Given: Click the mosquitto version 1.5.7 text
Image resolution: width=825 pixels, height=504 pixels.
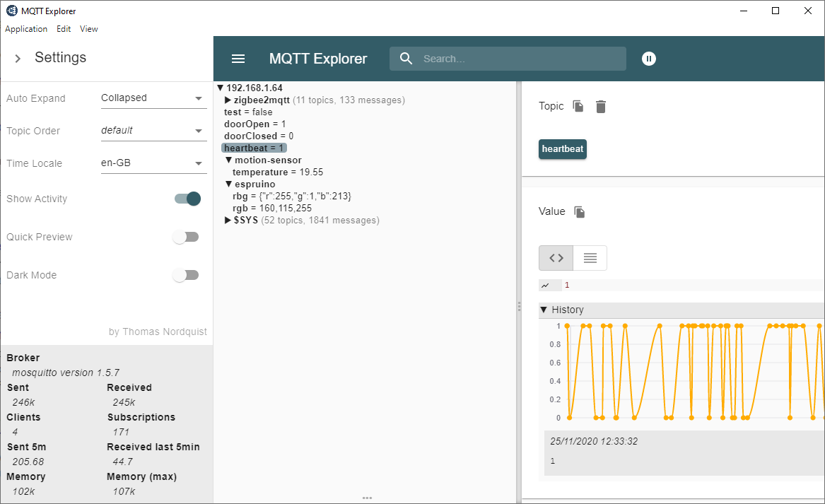Looking at the screenshot, I should [x=66, y=373].
